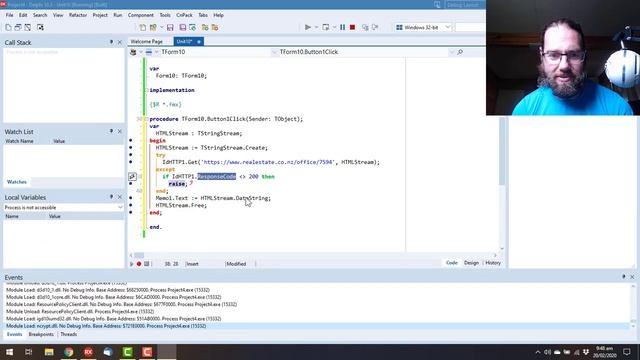Open the View menu
The image size is (640, 360).
(x=58, y=15)
